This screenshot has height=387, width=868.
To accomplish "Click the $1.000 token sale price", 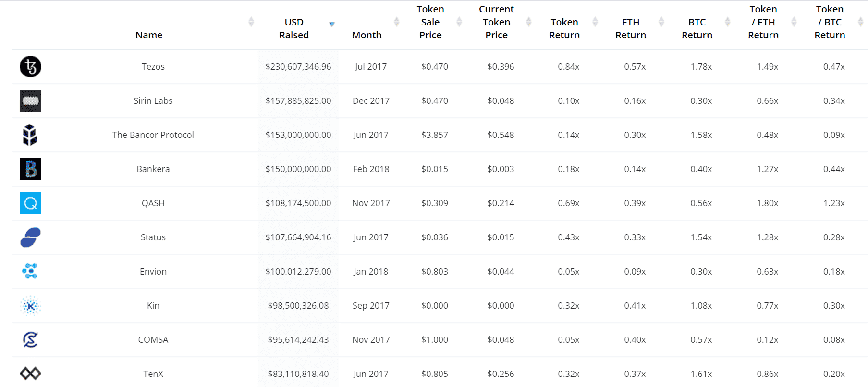I will [x=435, y=340].
